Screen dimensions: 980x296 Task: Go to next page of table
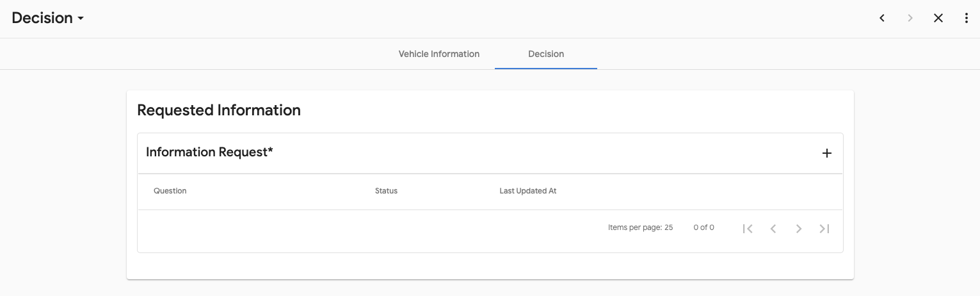pyautogui.click(x=799, y=229)
